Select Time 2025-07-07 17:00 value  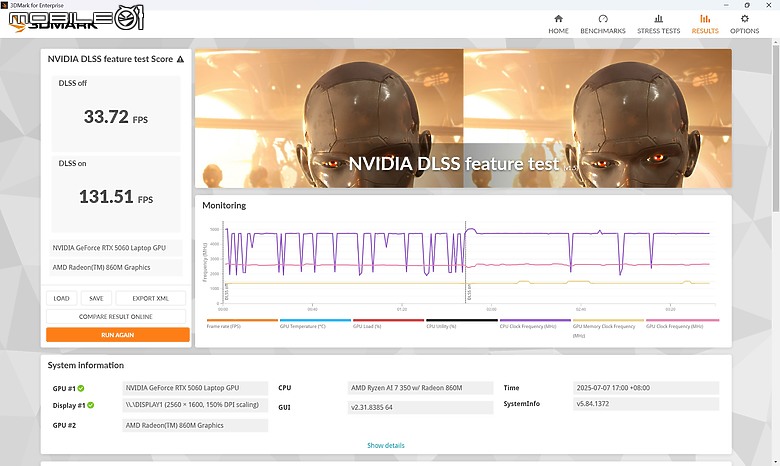646,388
